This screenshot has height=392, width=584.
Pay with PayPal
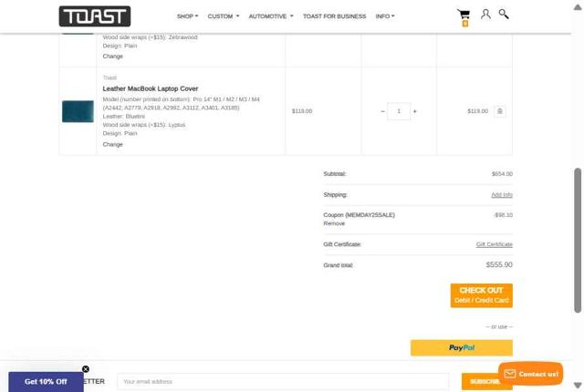pyautogui.click(x=462, y=347)
